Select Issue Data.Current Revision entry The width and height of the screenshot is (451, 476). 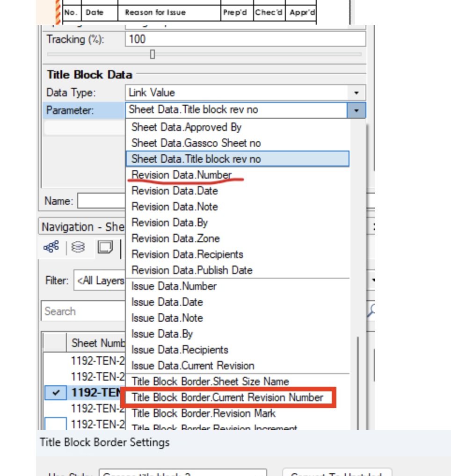coord(193,366)
